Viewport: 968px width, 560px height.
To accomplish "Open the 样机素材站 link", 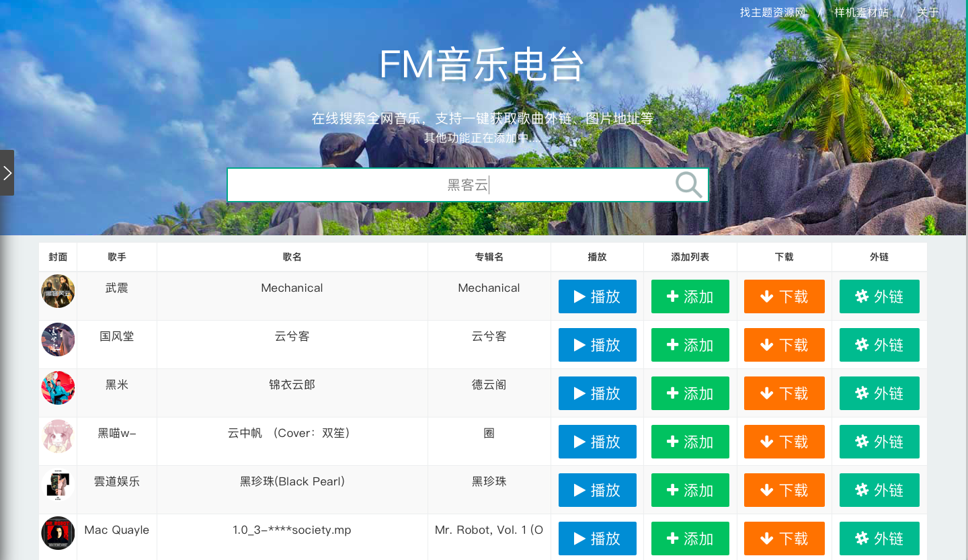I will coord(861,13).
